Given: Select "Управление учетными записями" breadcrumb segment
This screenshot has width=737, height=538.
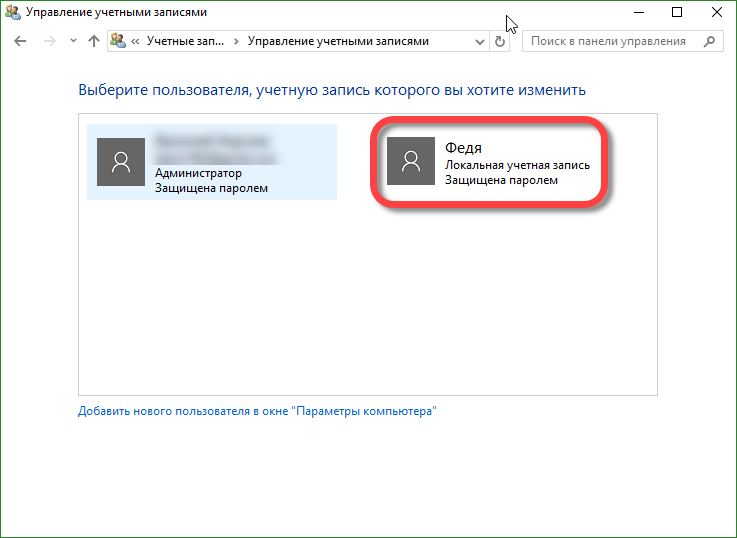Looking at the screenshot, I should tap(338, 42).
